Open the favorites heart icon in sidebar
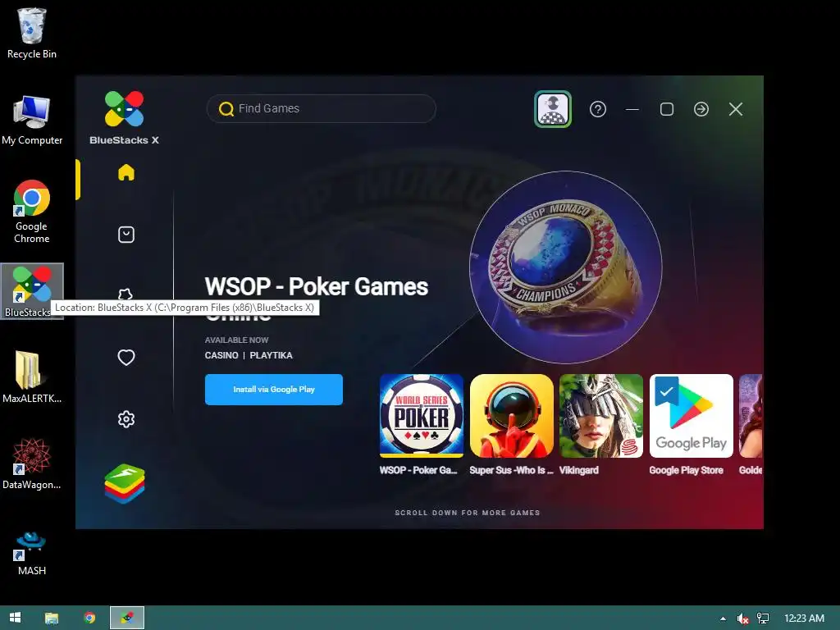Viewport: 840px width, 630px height. 126,358
